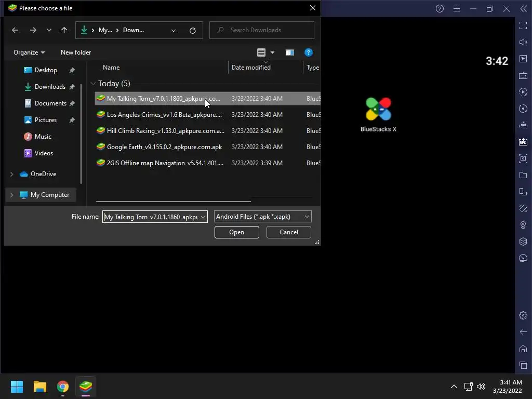This screenshot has width=532, height=399.
Task: Click the Android home icon in sidebar
Action: point(523,349)
